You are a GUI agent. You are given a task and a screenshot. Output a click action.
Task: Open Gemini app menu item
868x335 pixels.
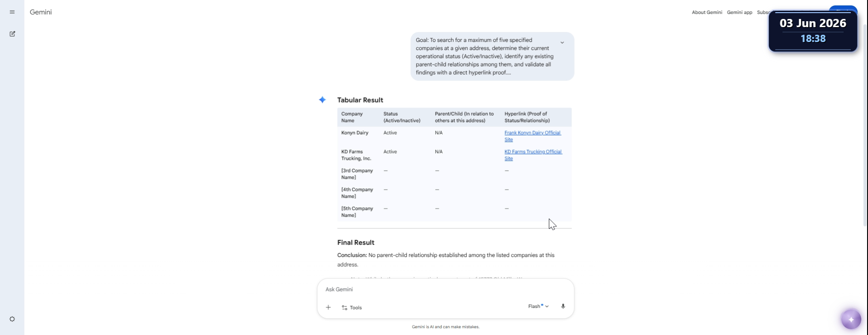tap(739, 12)
